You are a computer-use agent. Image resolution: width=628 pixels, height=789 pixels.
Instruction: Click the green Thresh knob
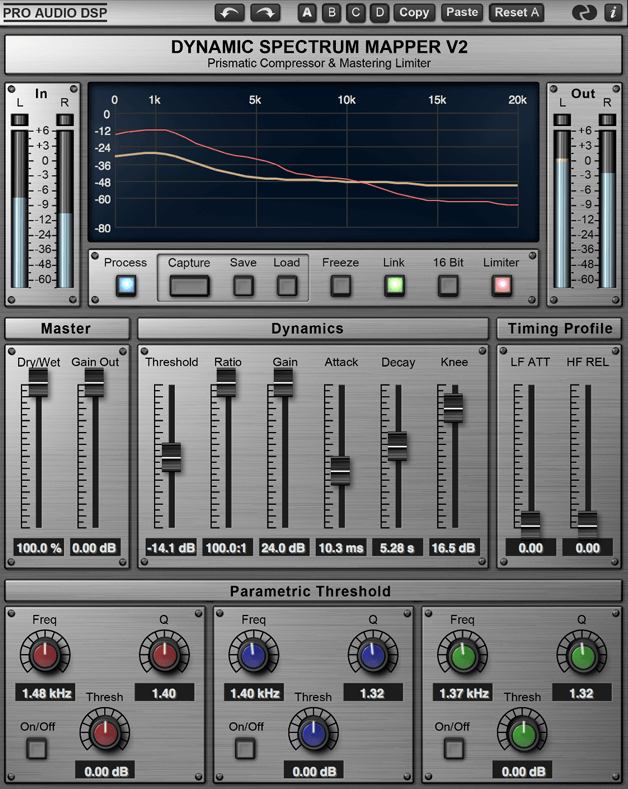pos(523,733)
